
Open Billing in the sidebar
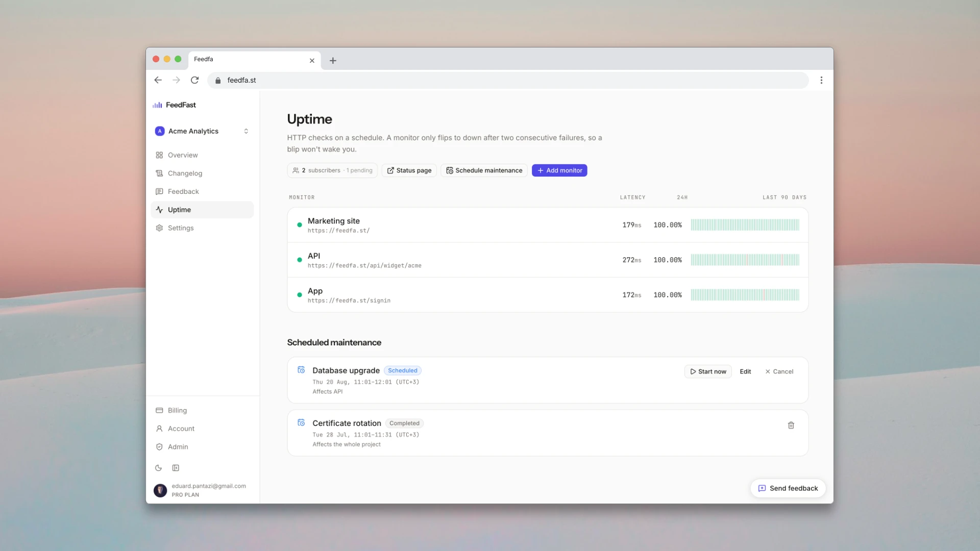(202, 410)
